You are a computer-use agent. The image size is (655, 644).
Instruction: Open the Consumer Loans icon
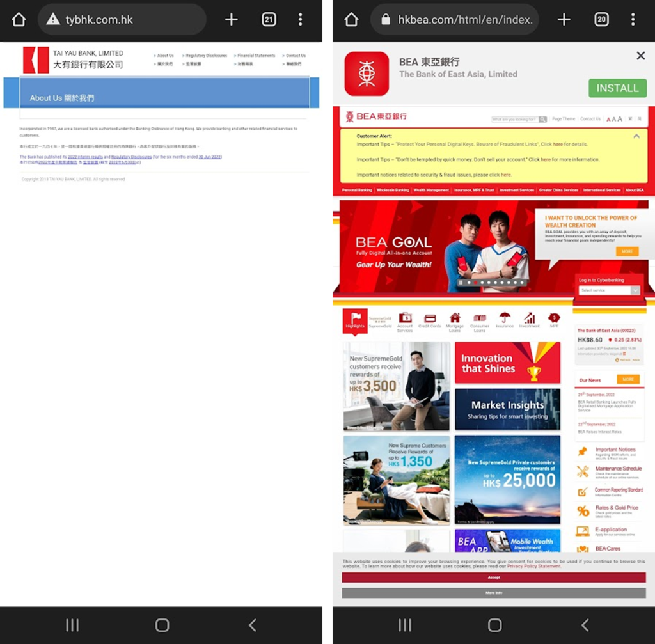coord(480,322)
